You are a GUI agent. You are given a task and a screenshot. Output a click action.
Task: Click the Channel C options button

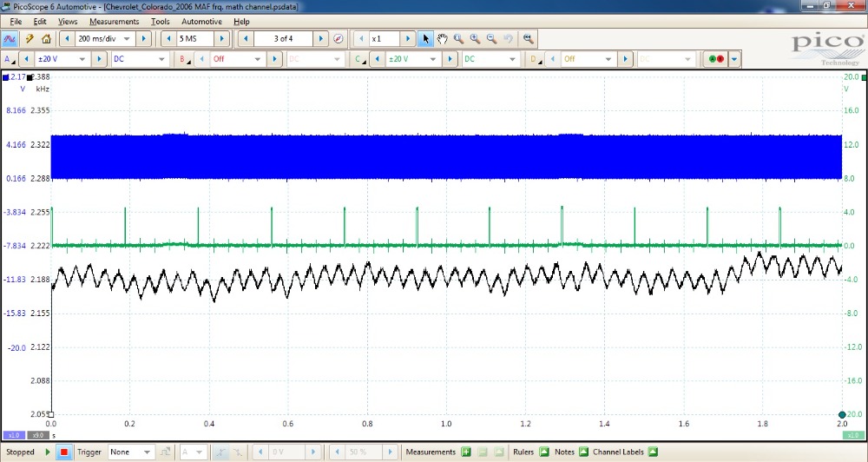pos(358,59)
